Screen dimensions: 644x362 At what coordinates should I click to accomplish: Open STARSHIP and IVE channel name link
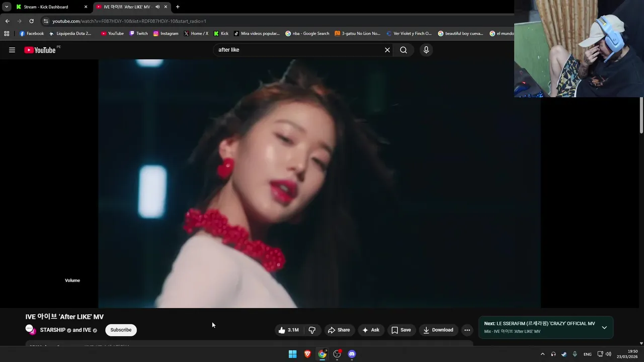click(65, 330)
